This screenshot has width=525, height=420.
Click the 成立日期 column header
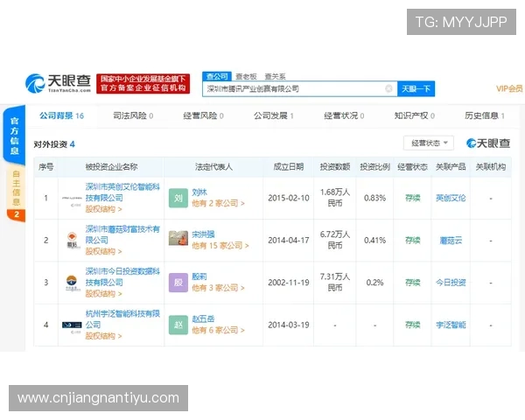(288, 167)
